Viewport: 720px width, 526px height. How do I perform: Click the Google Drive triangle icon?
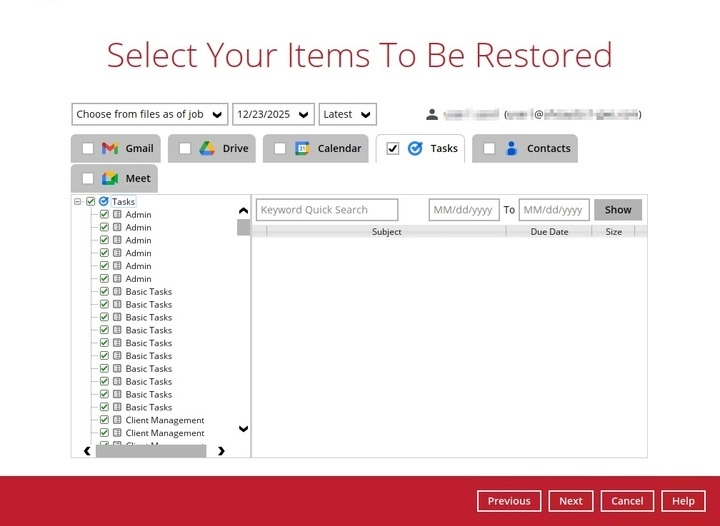[207, 149]
